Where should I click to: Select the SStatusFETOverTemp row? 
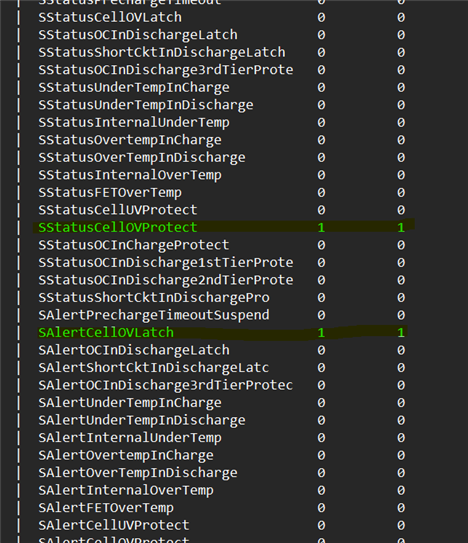pos(110,193)
